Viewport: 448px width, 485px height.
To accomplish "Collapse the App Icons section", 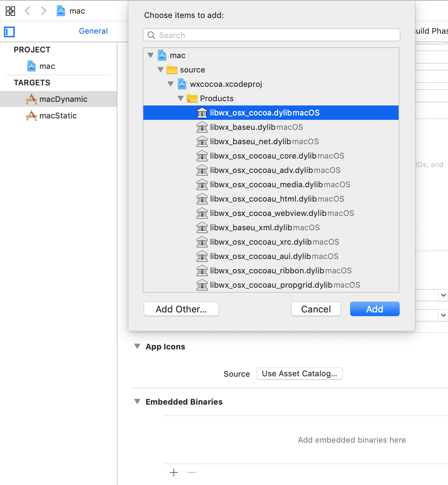I will (137, 346).
